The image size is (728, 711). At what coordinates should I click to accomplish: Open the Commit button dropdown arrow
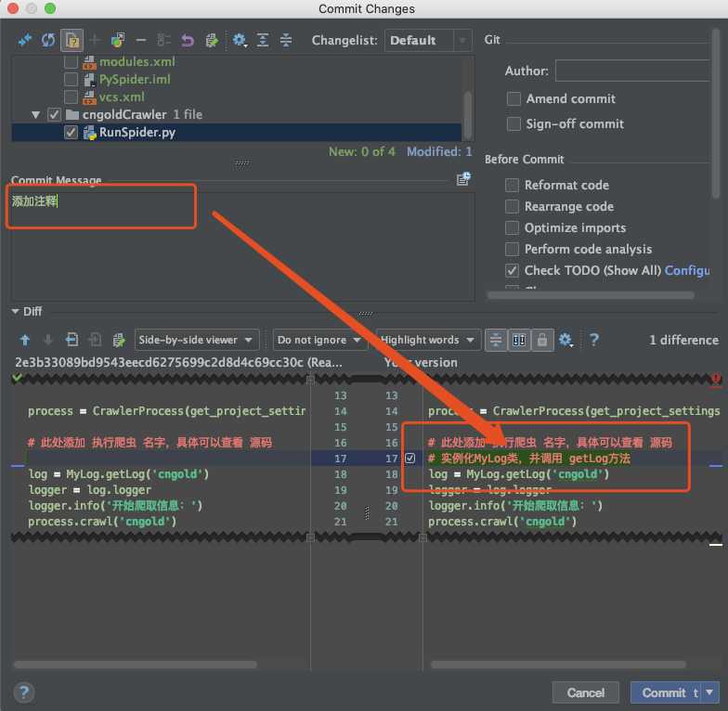point(709,692)
